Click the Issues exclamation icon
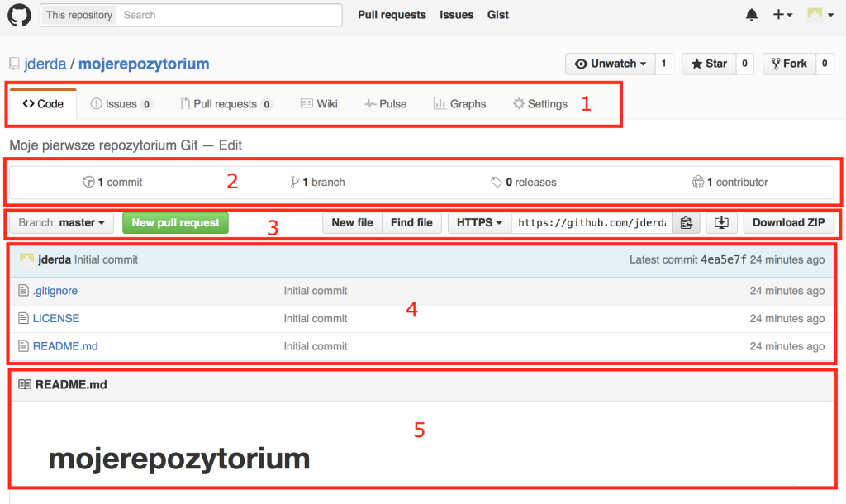 pos(96,103)
